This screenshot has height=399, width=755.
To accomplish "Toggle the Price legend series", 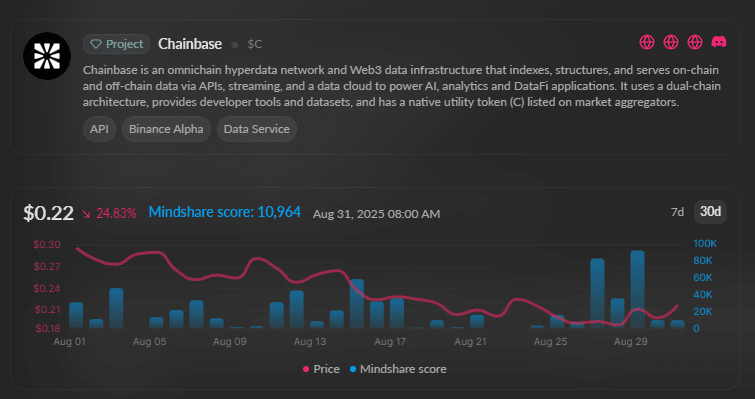I will pyautogui.click(x=321, y=369).
